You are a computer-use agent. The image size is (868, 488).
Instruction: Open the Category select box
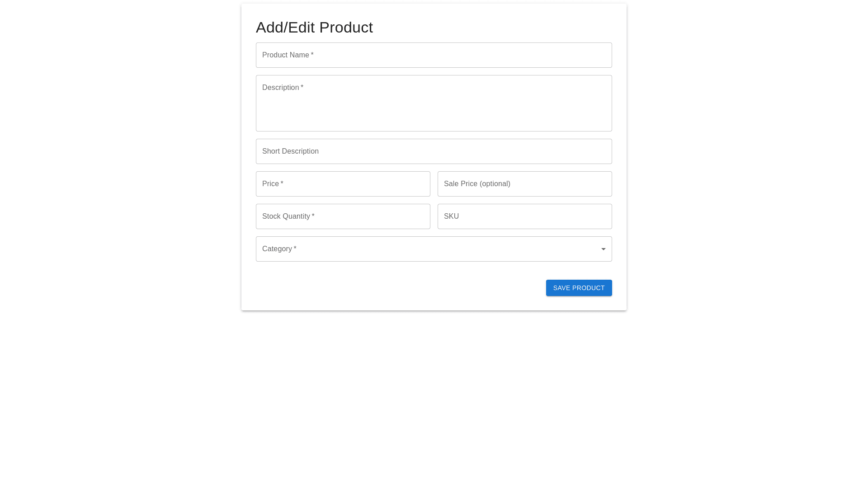pyautogui.click(x=433, y=249)
